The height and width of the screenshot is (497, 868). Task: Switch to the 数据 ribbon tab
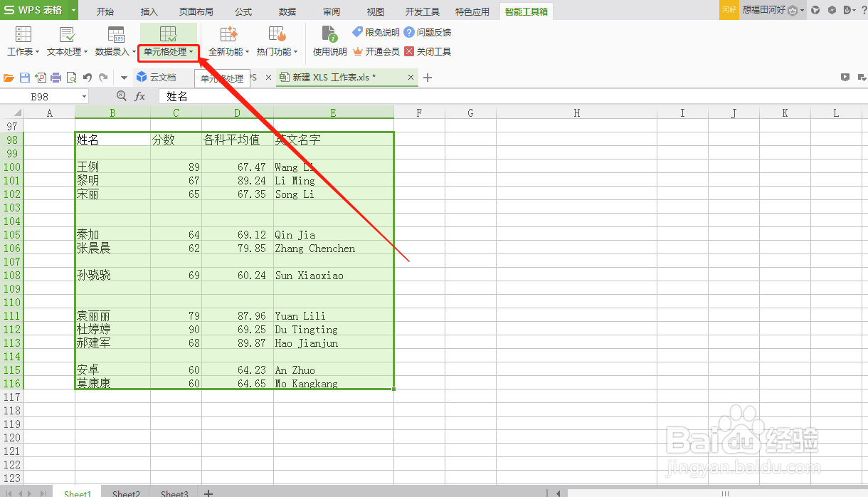tap(287, 11)
